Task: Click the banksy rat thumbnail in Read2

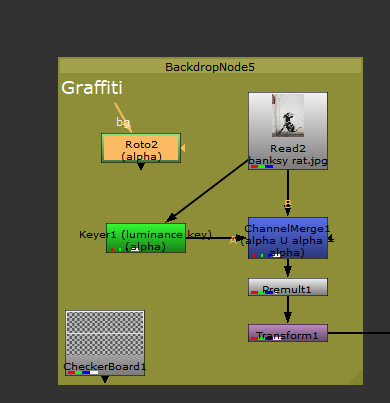Action: pos(288,115)
